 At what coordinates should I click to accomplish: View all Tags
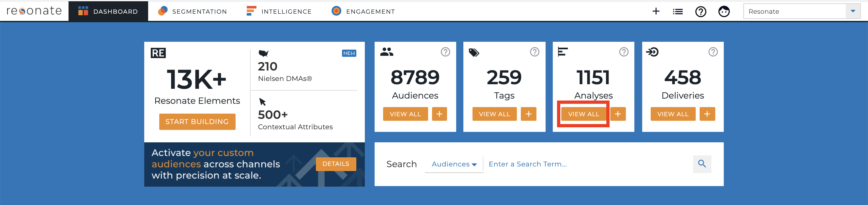point(494,114)
